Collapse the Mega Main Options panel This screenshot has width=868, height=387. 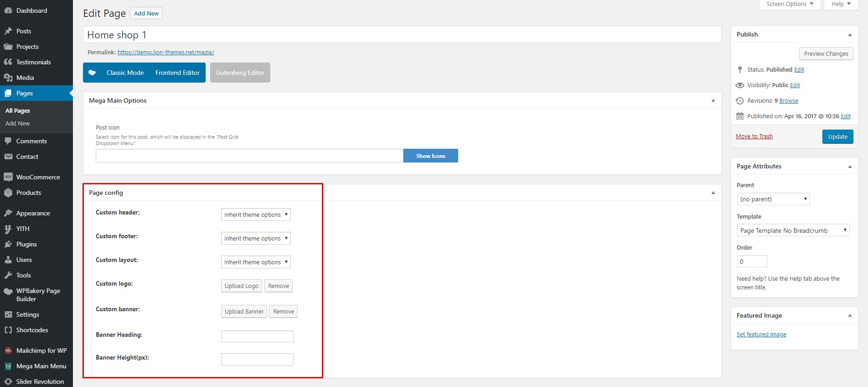point(713,100)
